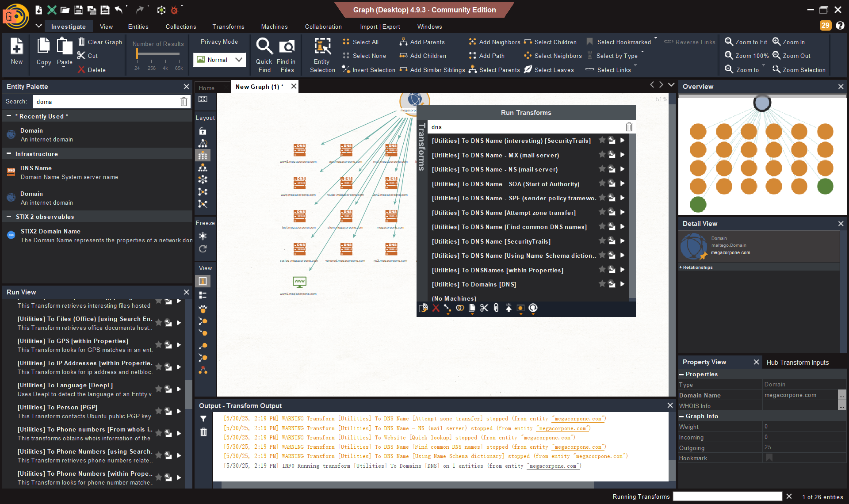Click the refresh layout icon under Freeze
Image resolution: width=849 pixels, height=504 pixels.
(x=203, y=249)
